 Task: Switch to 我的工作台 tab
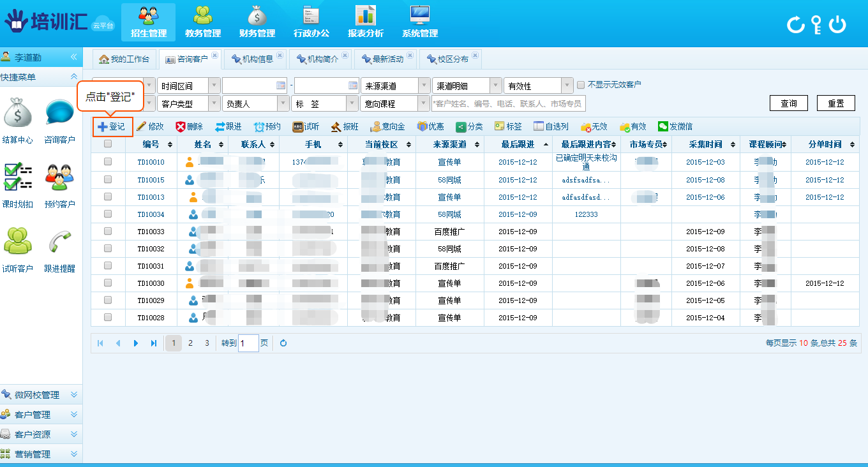coord(124,59)
